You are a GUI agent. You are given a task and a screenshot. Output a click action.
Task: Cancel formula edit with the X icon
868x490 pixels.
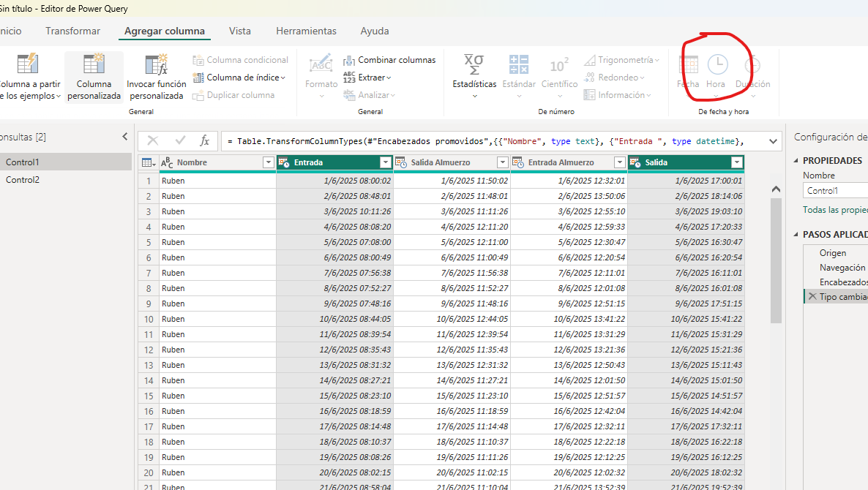[x=153, y=140]
